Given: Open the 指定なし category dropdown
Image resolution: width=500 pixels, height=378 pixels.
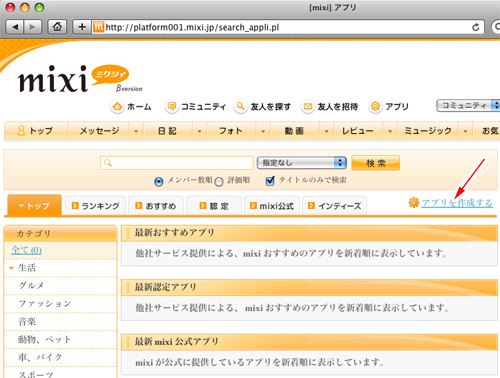Looking at the screenshot, I should [x=302, y=163].
